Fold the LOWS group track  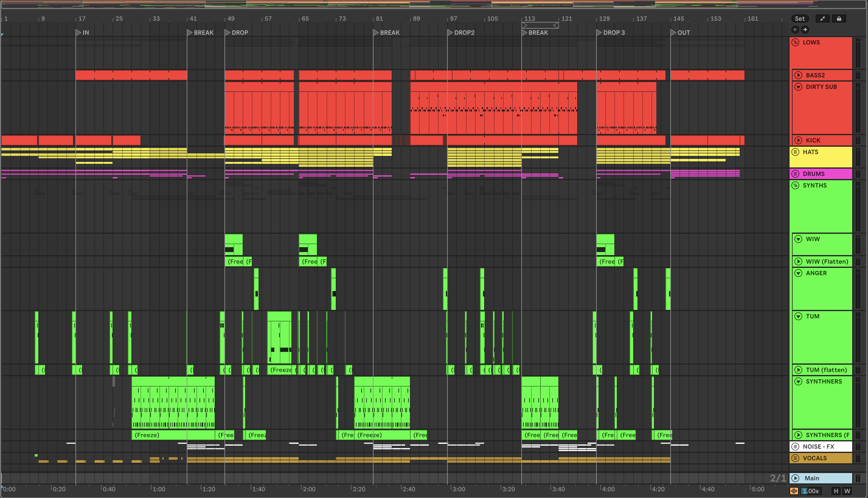(x=795, y=42)
